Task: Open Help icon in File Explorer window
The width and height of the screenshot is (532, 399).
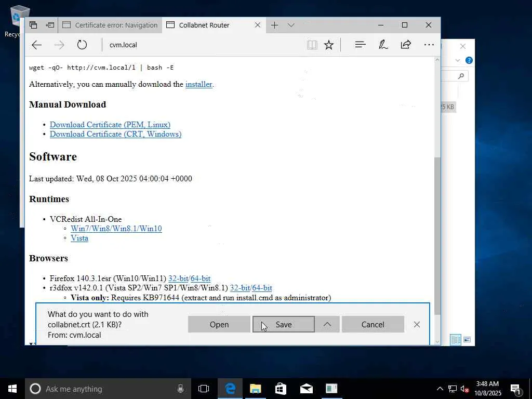Action: [x=469, y=60]
